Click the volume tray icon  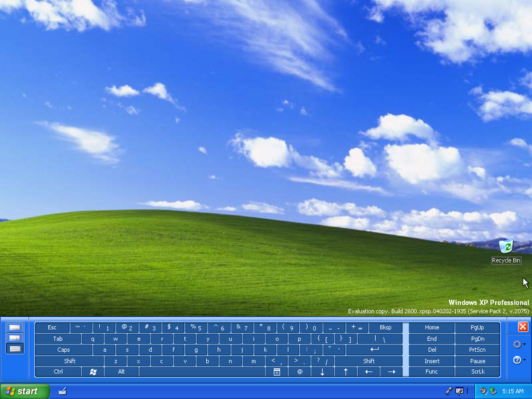(483, 392)
